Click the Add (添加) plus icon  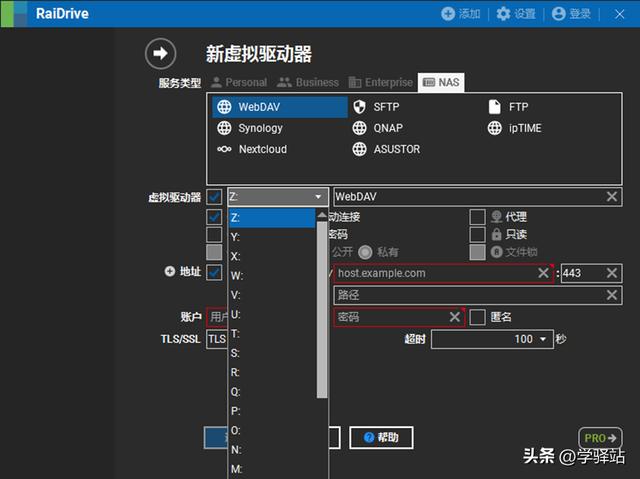(448, 14)
